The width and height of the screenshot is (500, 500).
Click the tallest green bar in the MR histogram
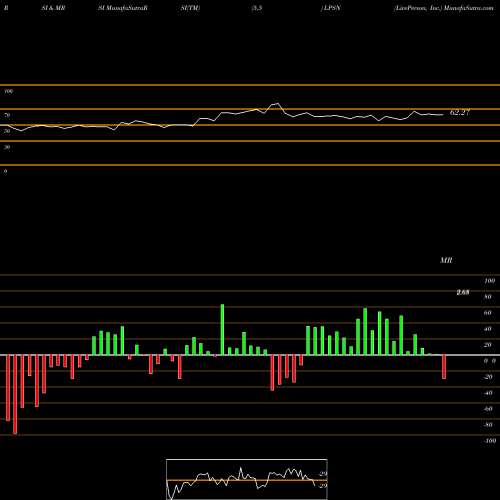click(222, 330)
